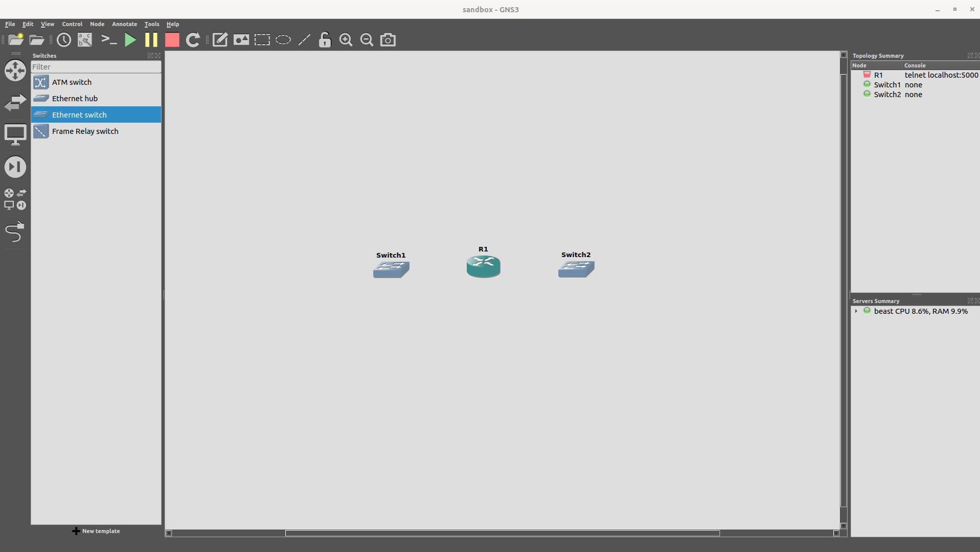This screenshot has height=552, width=980.
Task: Open the Control menu
Action: (x=72, y=24)
